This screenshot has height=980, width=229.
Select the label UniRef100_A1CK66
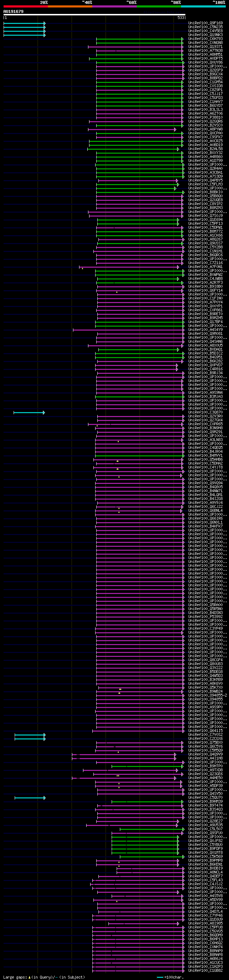[x=205, y=236]
